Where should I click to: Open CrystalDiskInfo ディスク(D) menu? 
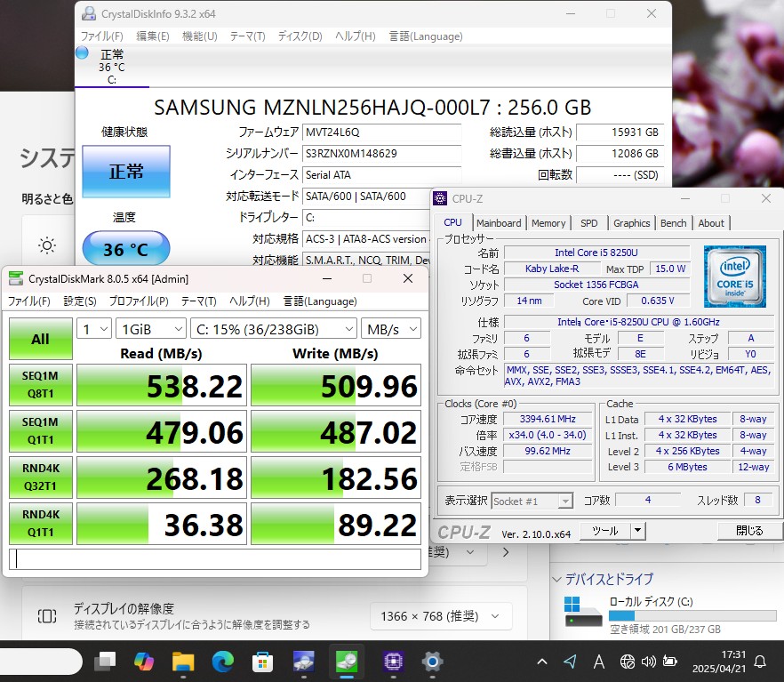[x=300, y=36]
